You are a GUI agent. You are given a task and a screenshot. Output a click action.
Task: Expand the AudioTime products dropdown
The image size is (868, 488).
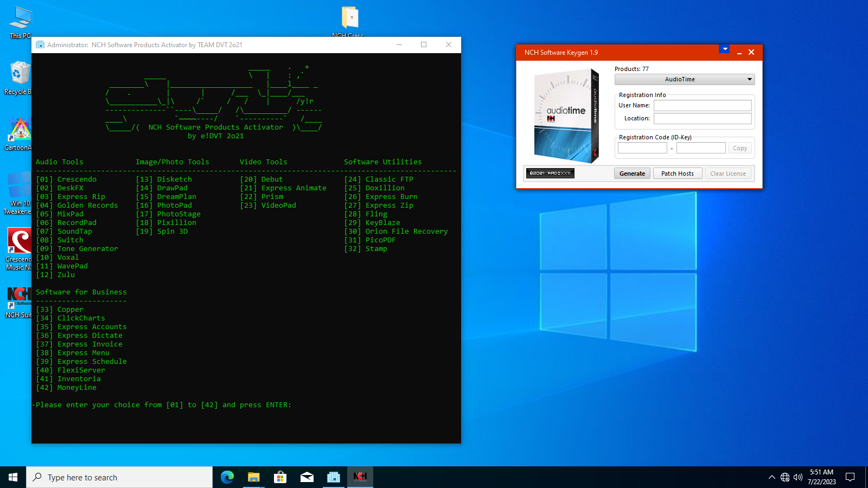[x=684, y=79]
